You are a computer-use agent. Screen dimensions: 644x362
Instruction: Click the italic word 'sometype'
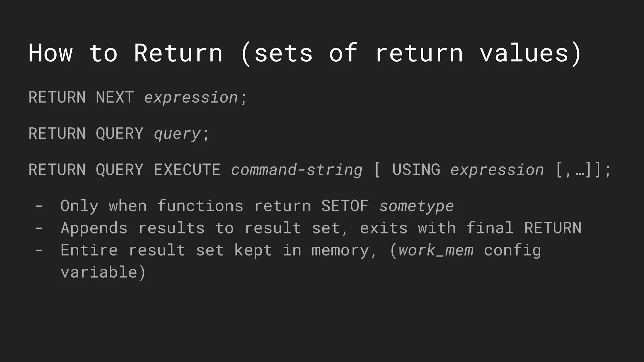pos(417,207)
